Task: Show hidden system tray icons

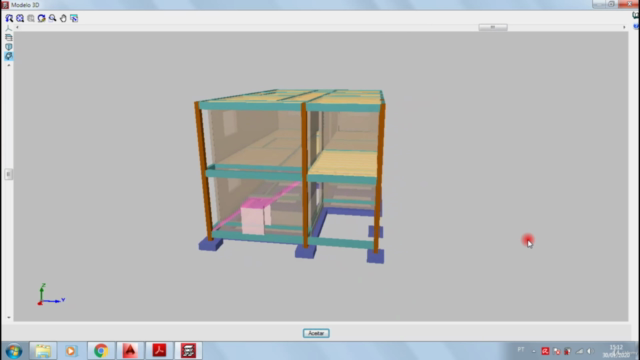Action: (534, 351)
